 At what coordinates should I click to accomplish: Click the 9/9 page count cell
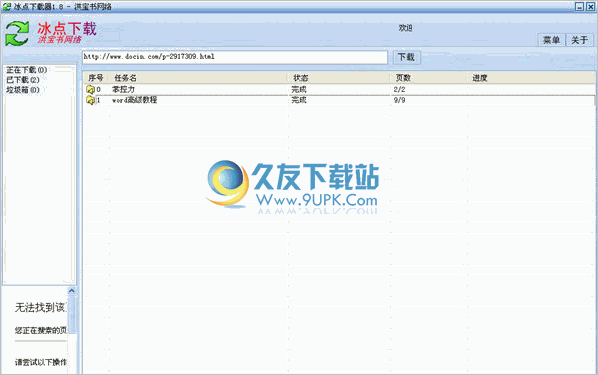(399, 100)
